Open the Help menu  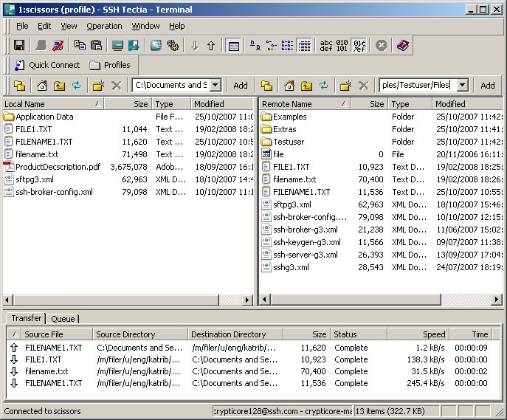pos(177,26)
